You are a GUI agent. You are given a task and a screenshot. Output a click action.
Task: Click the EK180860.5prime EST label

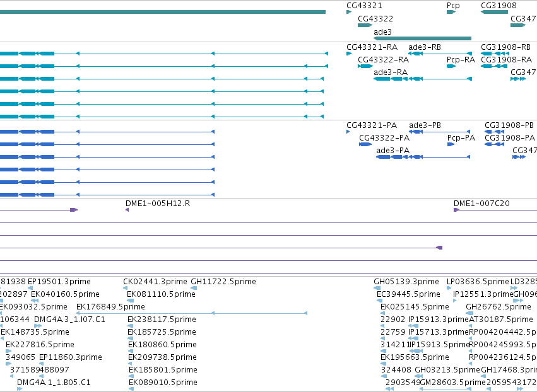(x=162, y=345)
